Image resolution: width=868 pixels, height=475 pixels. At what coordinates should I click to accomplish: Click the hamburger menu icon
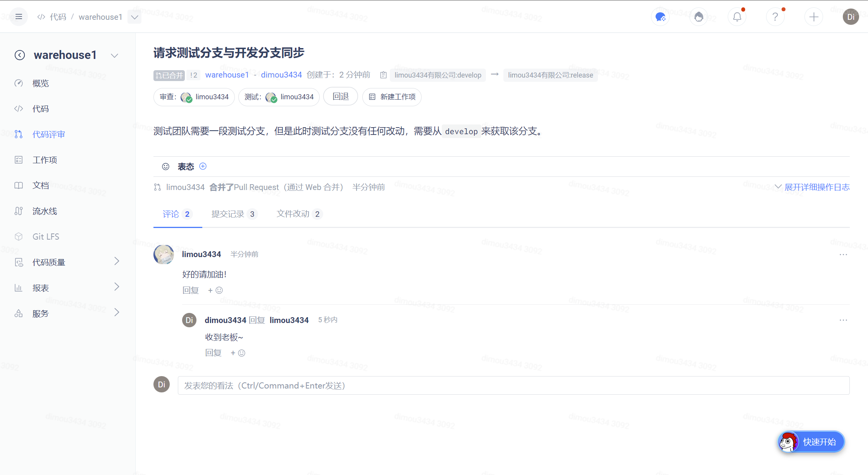(19, 16)
